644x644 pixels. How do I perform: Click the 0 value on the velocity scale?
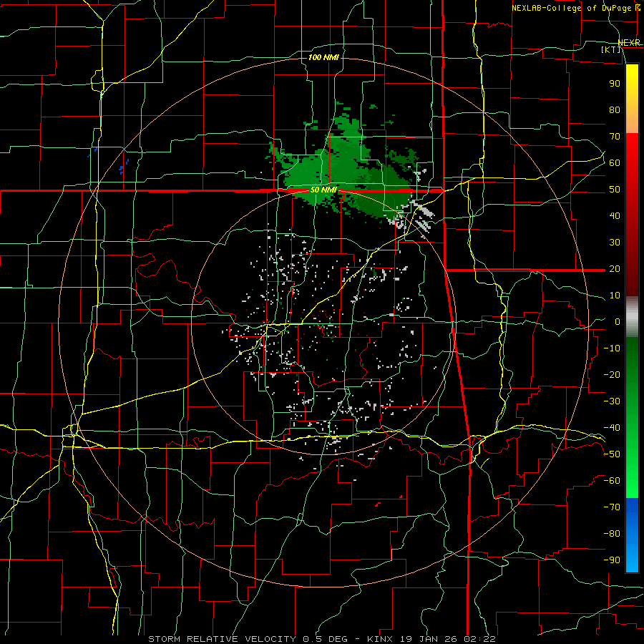[618, 322]
